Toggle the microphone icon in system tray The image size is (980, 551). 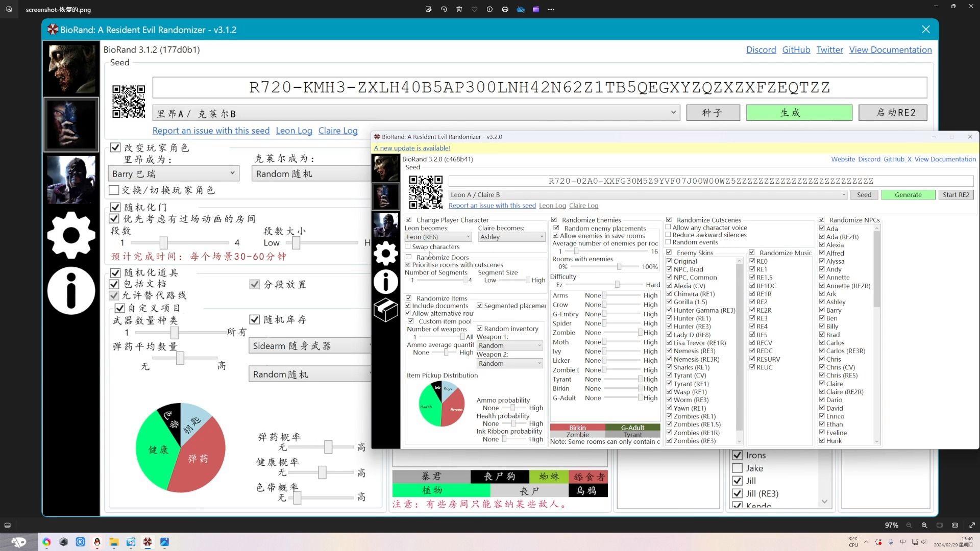[891, 542]
